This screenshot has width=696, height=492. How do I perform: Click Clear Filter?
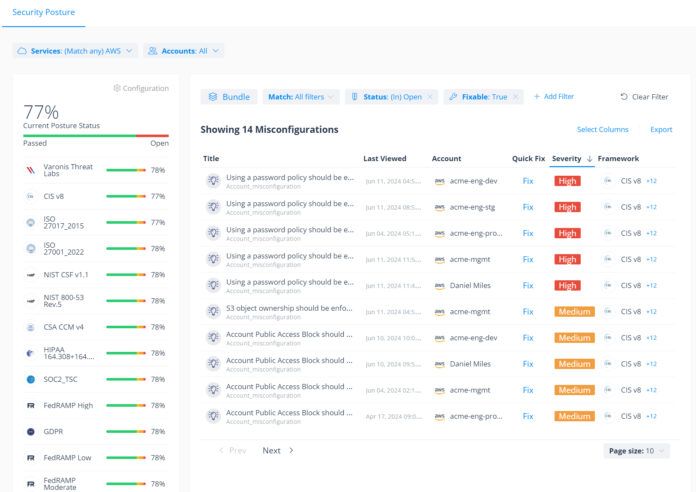644,97
